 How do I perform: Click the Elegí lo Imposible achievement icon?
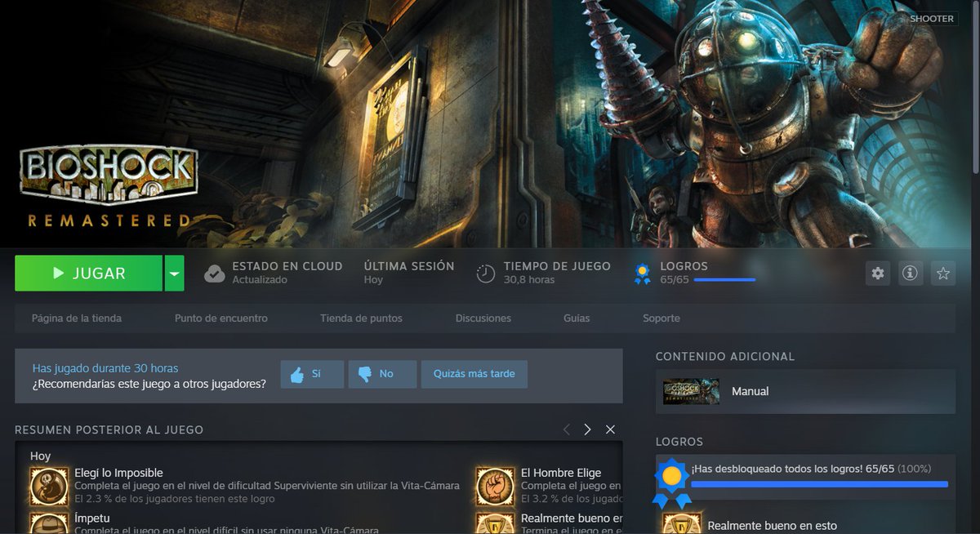[x=50, y=487]
